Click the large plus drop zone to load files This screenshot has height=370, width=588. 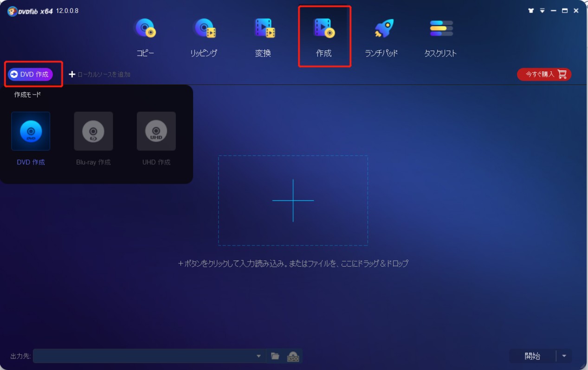pyautogui.click(x=293, y=200)
